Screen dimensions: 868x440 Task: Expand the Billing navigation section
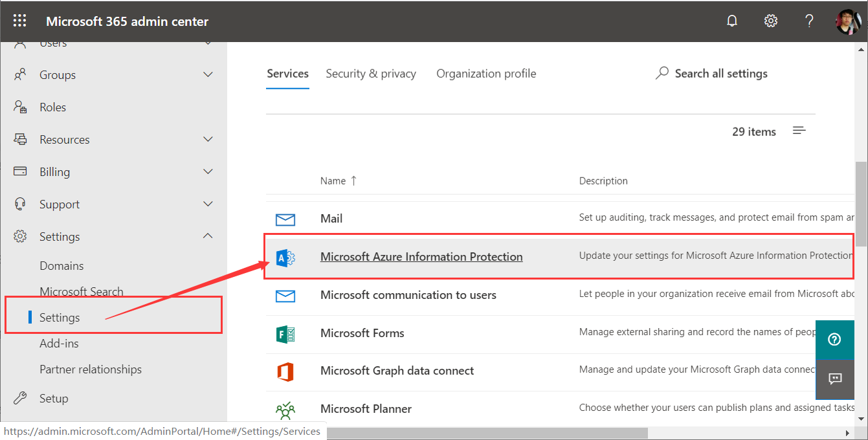click(x=208, y=172)
